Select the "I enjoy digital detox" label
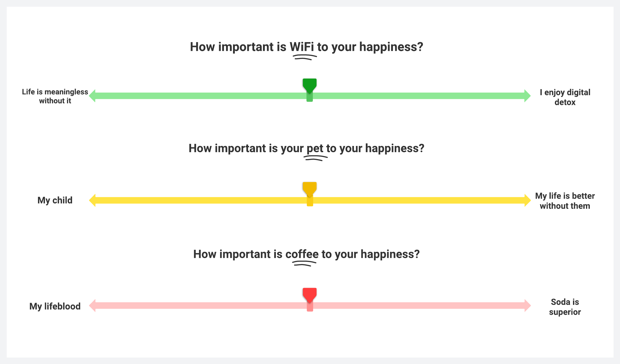The height and width of the screenshot is (364, 620). point(565,97)
